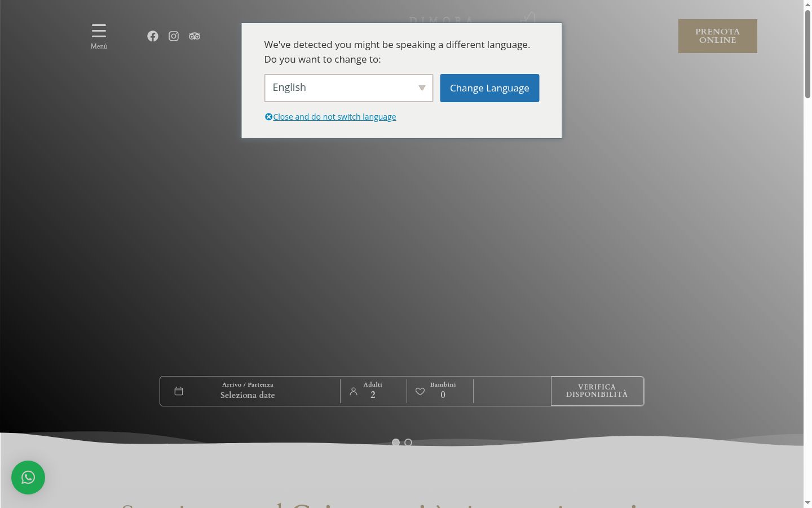The width and height of the screenshot is (812, 508).
Task: Click the page vertical scrollbar thumb
Action: (807, 54)
